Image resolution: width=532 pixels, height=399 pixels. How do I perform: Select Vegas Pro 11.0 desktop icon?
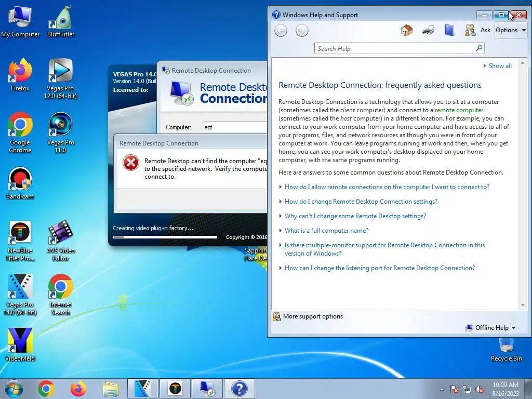point(60,132)
